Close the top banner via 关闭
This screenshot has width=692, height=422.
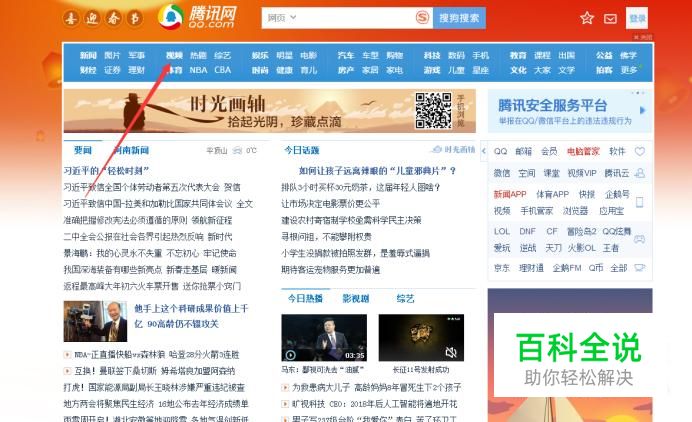click(x=643, y=37)
